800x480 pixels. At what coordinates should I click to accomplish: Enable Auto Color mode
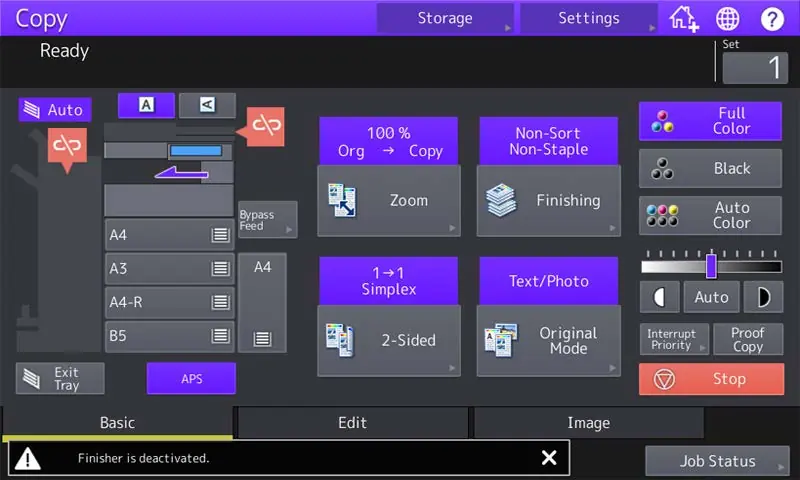pyautogui.click(x=710, y=215)
